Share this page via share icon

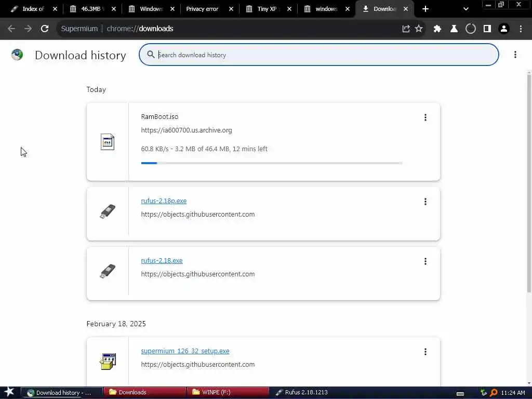(x=406, y=29)
